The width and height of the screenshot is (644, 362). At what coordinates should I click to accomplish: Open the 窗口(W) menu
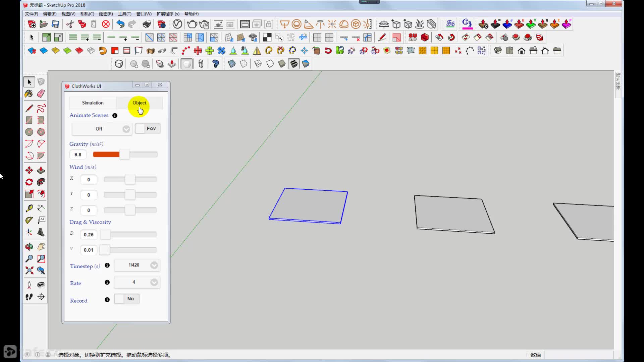(144, 14)
